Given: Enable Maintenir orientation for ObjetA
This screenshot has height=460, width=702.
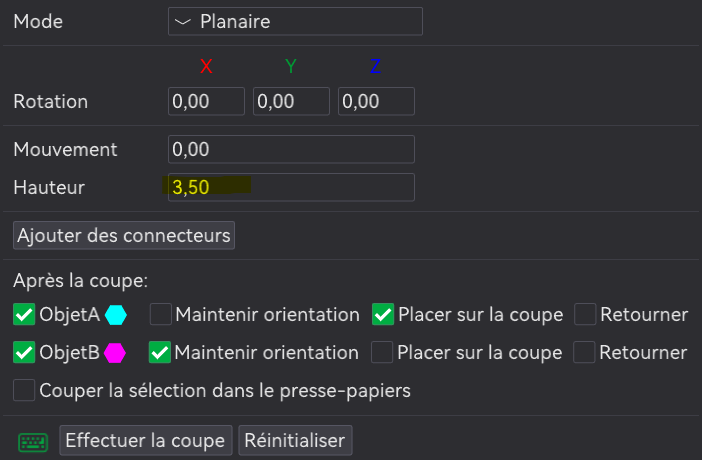Looking at the screenshot, I should point(161,314).
